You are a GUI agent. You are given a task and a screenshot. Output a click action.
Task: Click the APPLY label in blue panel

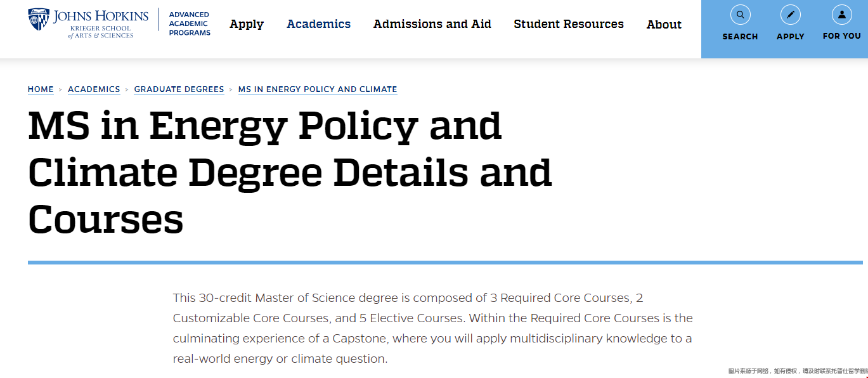(x=790, y=37)
